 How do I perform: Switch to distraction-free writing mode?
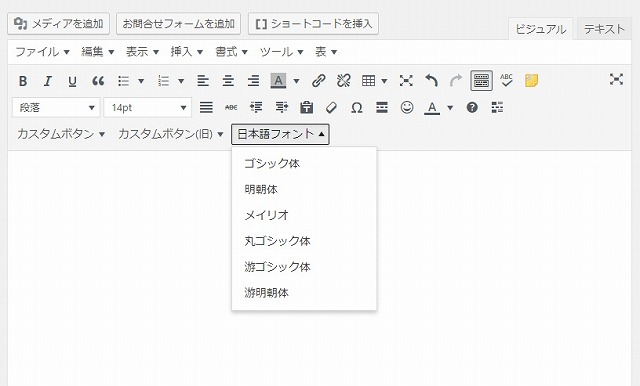616,79
